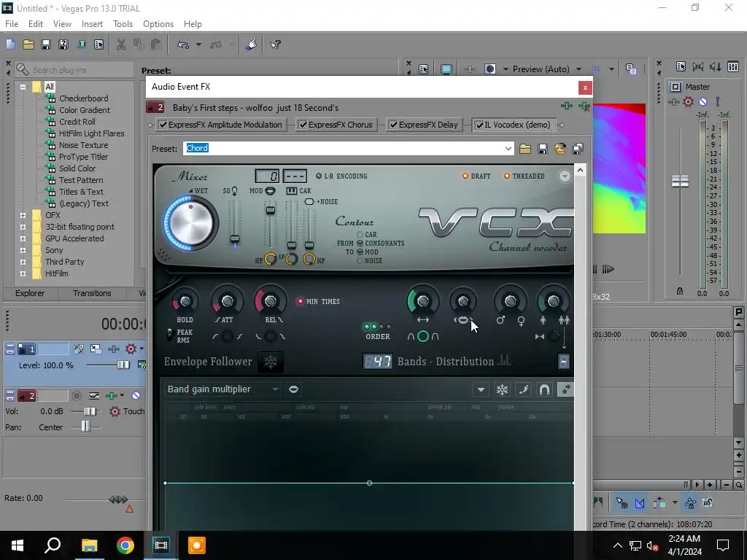Select Contour CAR radio option
The width and height of the screenshot is (747, 560).
360,235
